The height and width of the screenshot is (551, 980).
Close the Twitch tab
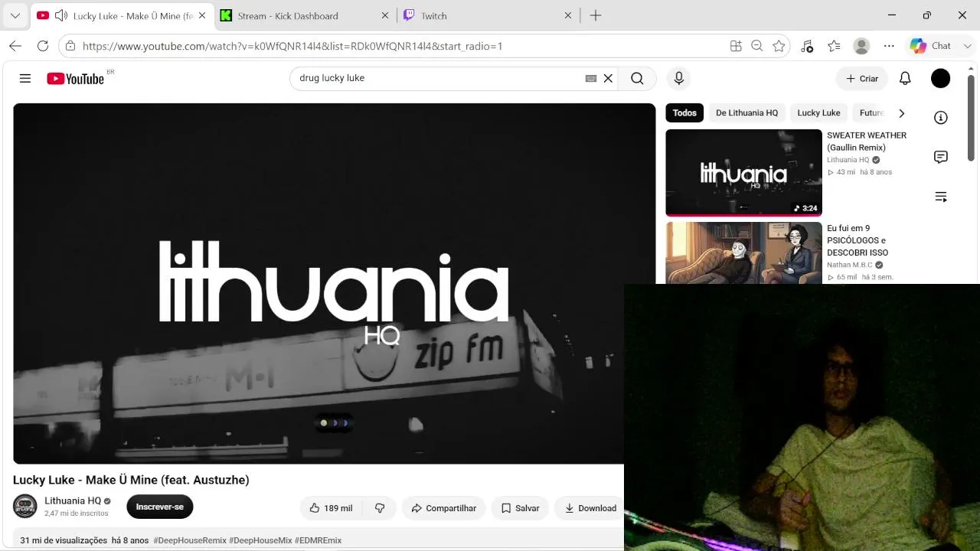pos(568,15)
